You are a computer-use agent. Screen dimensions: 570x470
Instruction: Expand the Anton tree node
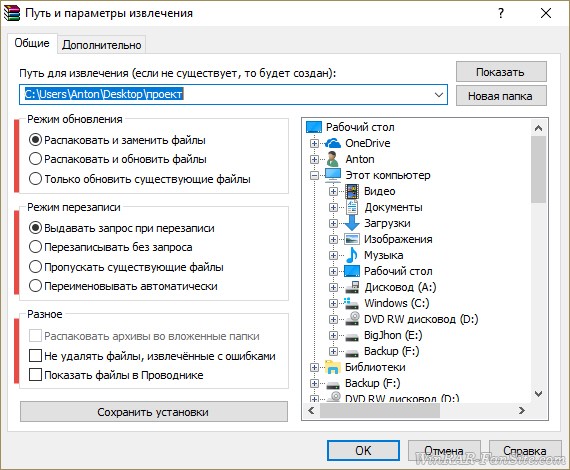314,160
